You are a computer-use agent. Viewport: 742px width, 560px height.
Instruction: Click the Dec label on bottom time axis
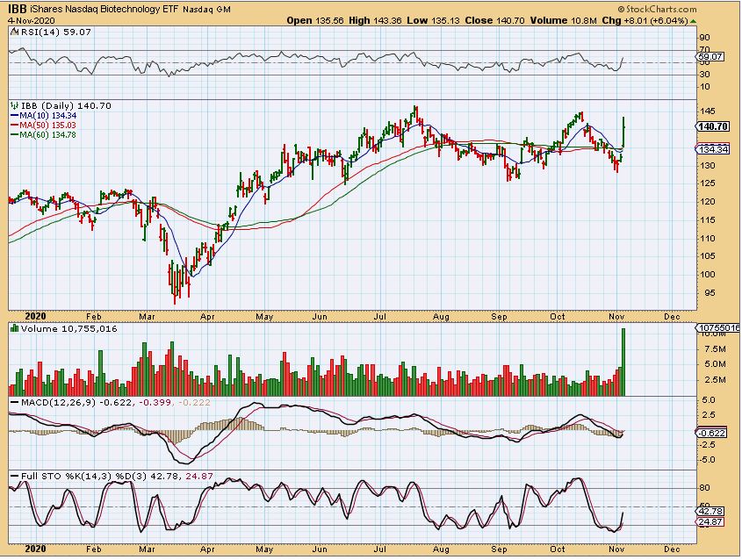click(672, 549)
